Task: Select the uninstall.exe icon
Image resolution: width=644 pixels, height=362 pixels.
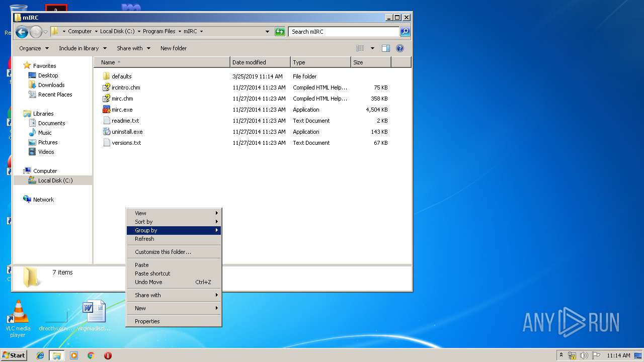Action: [x=106, y=132]
